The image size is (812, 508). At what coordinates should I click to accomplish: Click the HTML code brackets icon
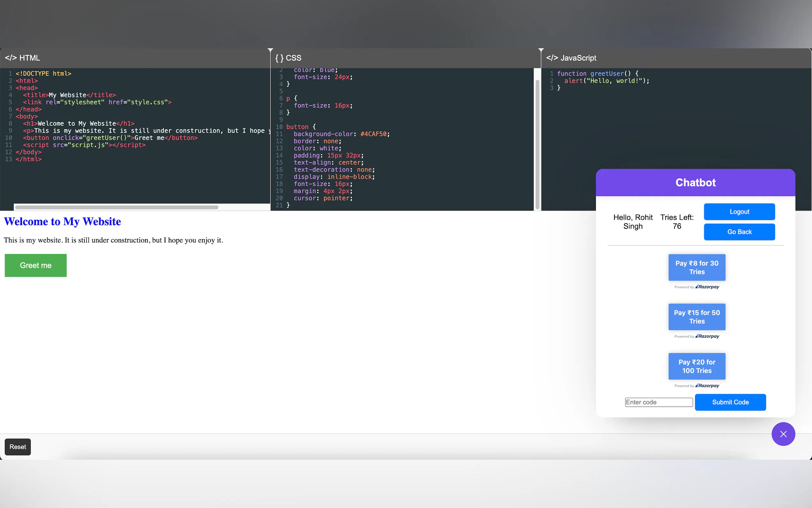coord(11,58)
